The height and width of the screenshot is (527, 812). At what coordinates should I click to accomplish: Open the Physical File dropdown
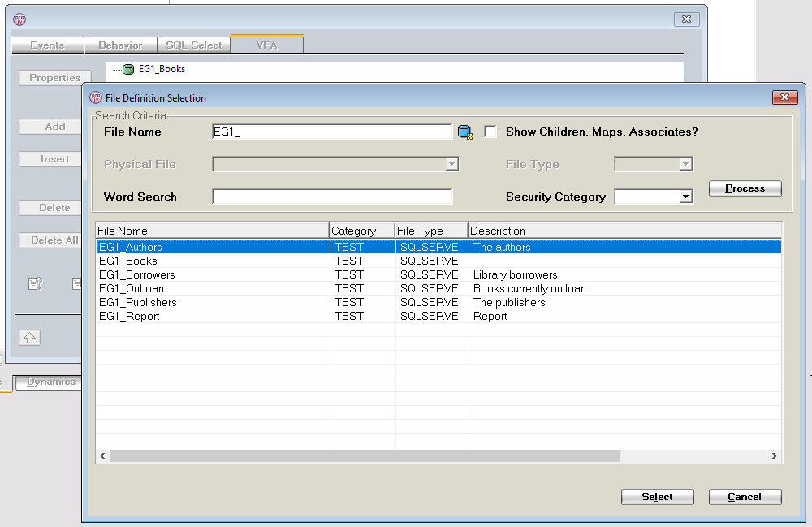pos(451,164)
